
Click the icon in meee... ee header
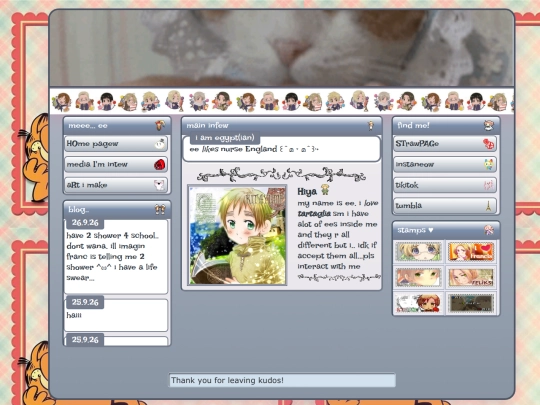click(x=159, y=125)
